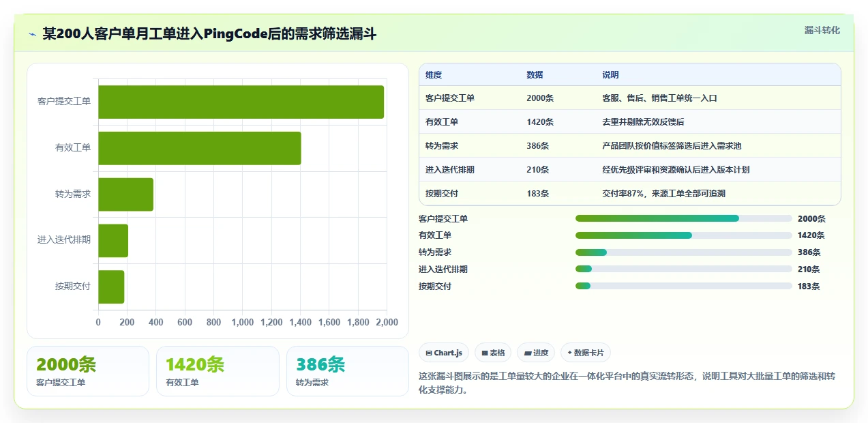
Task: Click the 有效工单 bar in the chart
Action: pyautogui.click(x=200, y=148)
